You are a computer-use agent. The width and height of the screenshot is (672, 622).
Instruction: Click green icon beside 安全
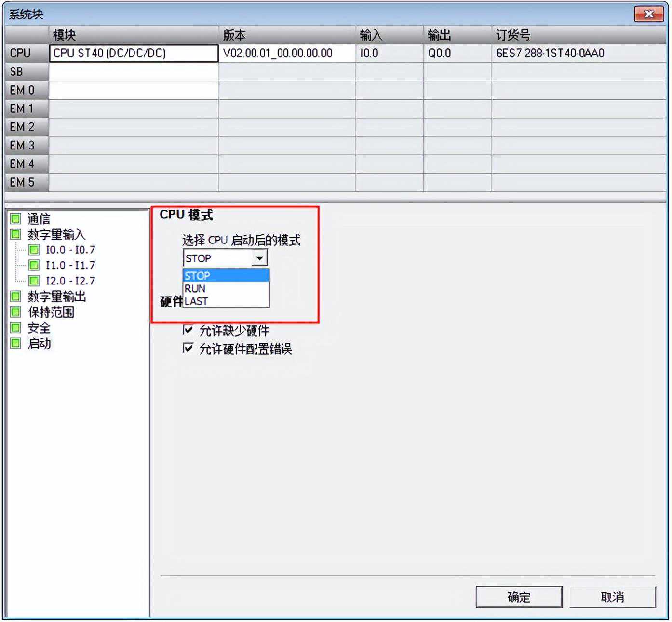click(15, 328)
